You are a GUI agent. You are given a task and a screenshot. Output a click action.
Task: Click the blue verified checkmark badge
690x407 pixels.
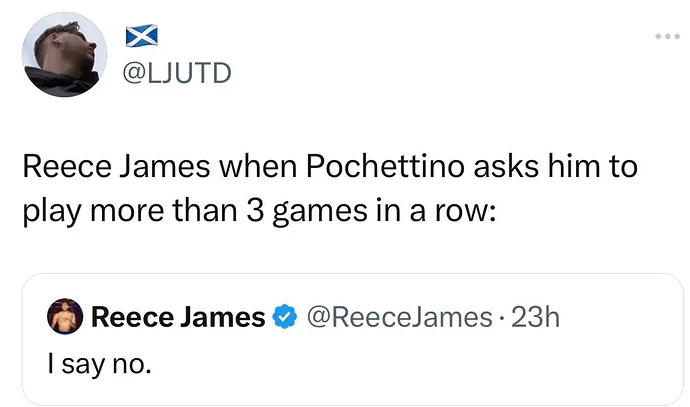click(x=285, y=317)
